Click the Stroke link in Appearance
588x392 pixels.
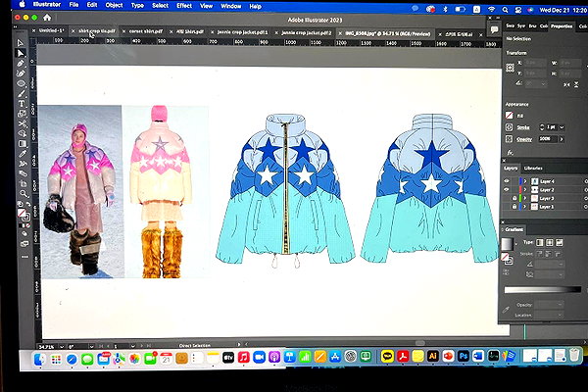click(523, 127)
